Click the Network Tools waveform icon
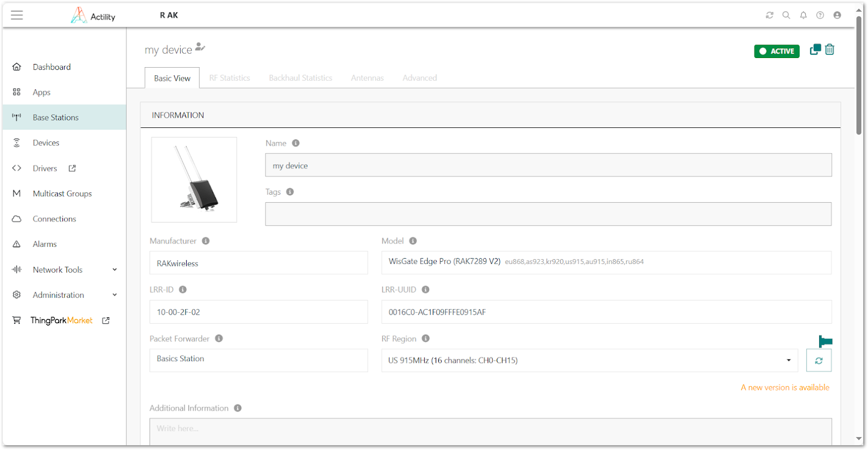 (17, 269)
